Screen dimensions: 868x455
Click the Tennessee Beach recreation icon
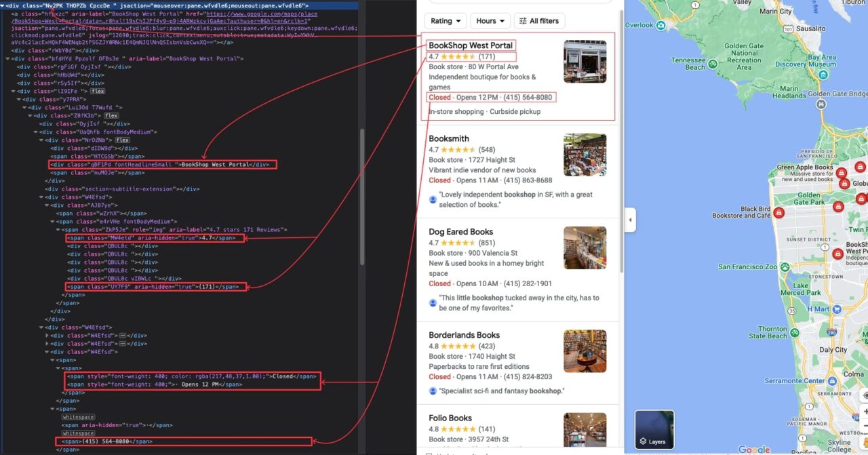[x=714, y=64]
